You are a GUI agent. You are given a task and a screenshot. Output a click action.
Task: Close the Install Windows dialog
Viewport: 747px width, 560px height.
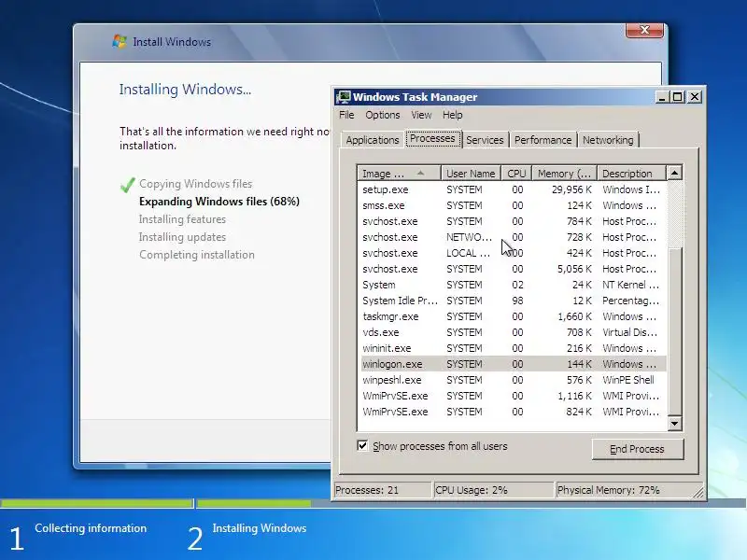coord(644,30)
